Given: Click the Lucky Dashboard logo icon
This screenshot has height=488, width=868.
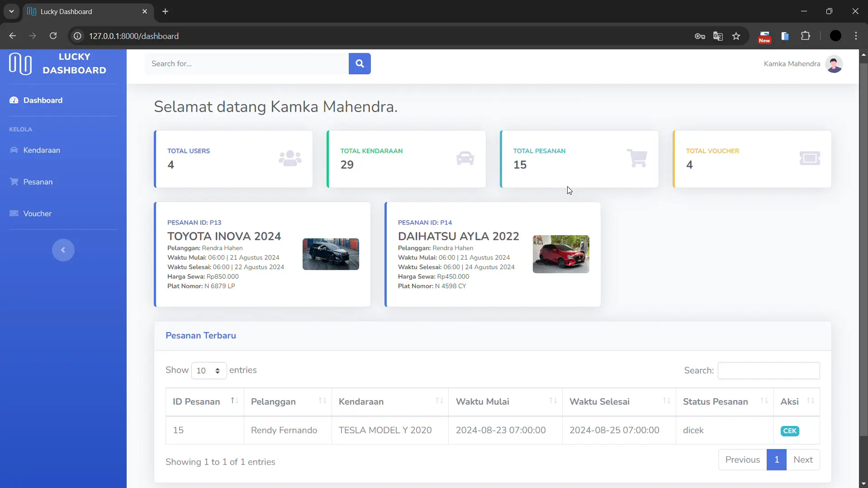Looking at the screenshot, I should click(x=20, y=64).
